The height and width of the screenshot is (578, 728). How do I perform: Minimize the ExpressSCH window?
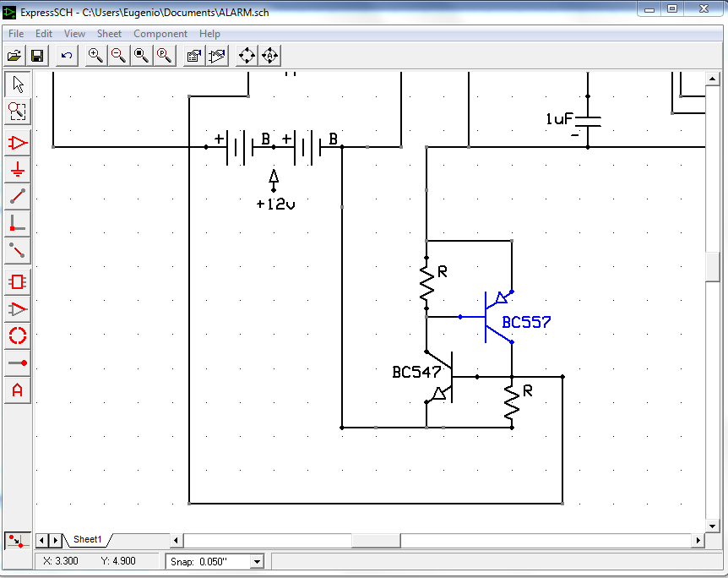649,8
